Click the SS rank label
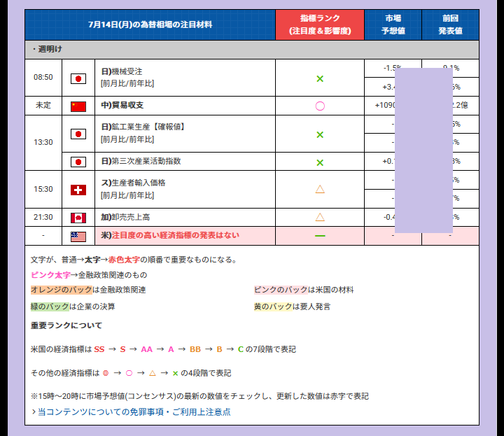 99,349
